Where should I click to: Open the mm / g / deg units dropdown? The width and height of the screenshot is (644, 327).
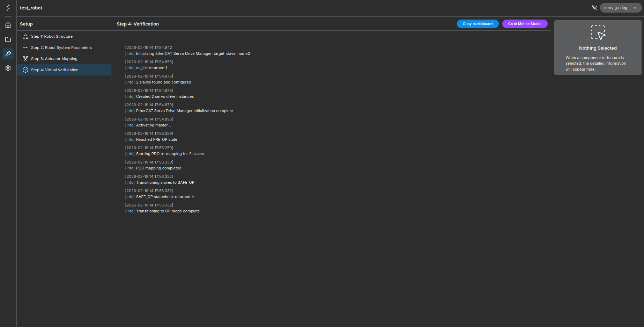616,8
